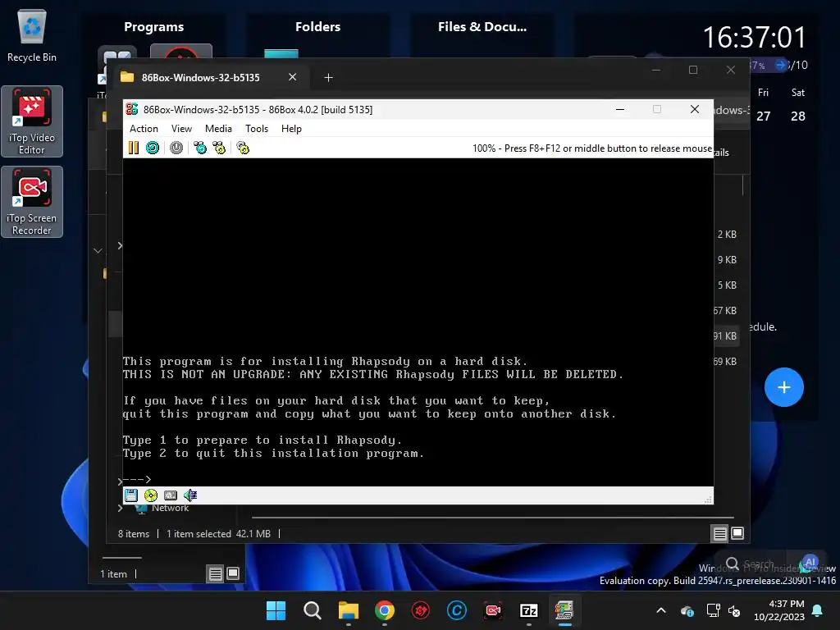The image size is (840, 630).
Task: Open the Windows Start menu
Action: pyautogui.click(x=276, y=610)
